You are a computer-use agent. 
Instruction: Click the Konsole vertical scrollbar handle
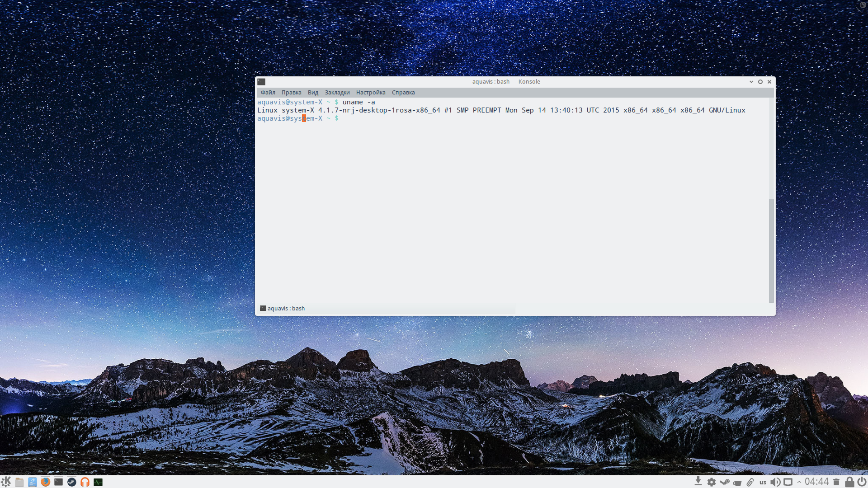pos(771,250)
